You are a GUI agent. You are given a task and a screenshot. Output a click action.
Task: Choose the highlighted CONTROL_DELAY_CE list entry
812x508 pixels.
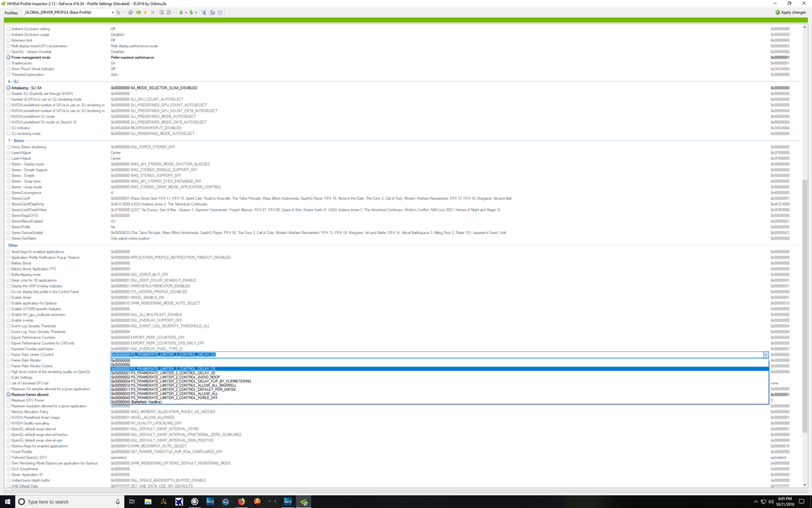439,369
